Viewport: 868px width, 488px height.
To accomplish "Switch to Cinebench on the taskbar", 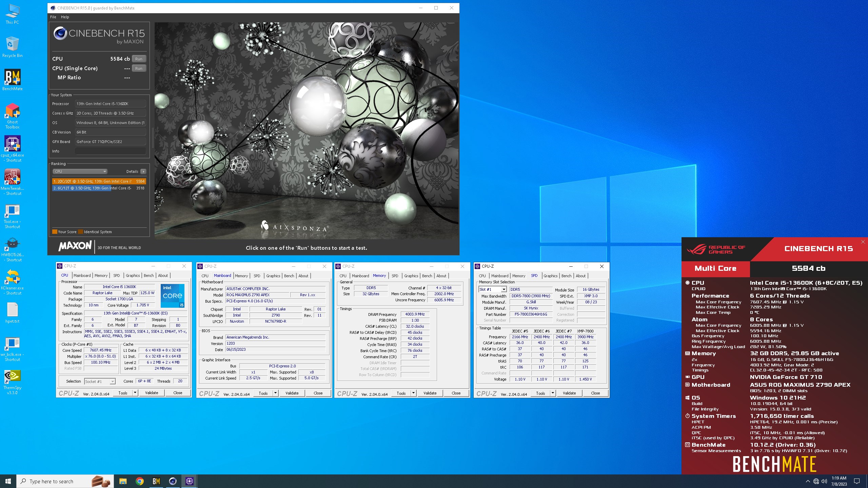I will tap(173, 481).
